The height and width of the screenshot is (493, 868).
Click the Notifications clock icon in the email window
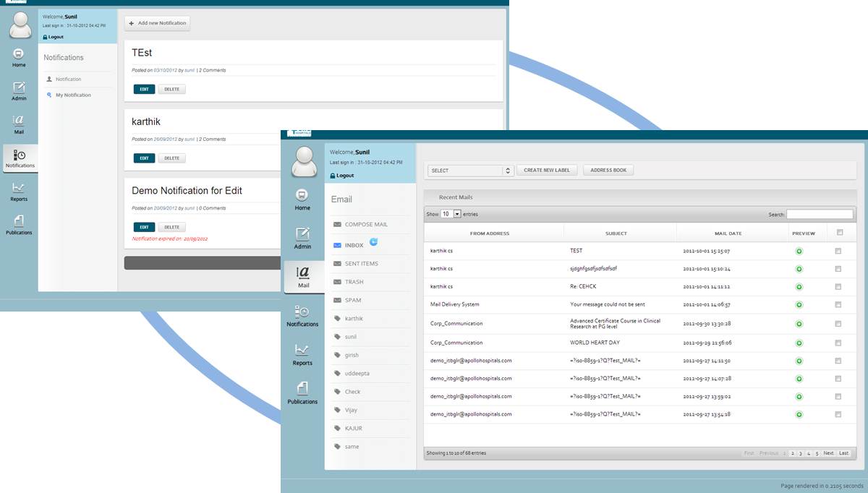click(x=302, y=312)
